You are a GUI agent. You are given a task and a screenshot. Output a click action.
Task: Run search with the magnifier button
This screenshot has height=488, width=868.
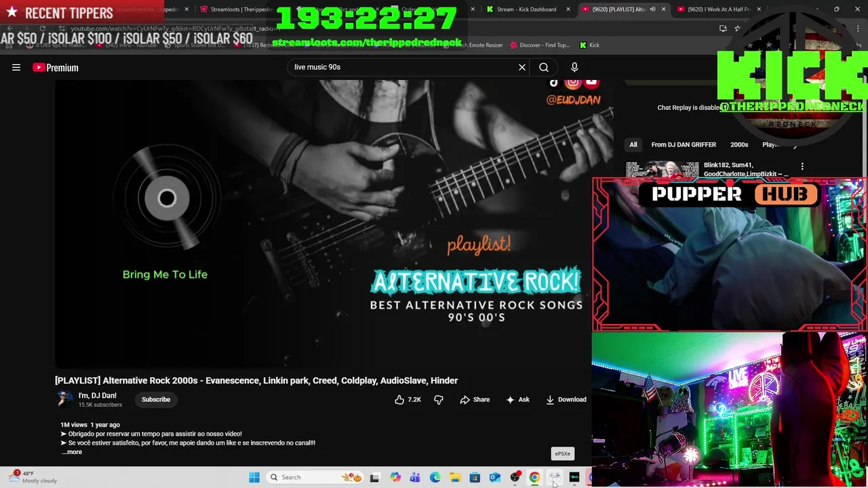coord(544,67)
